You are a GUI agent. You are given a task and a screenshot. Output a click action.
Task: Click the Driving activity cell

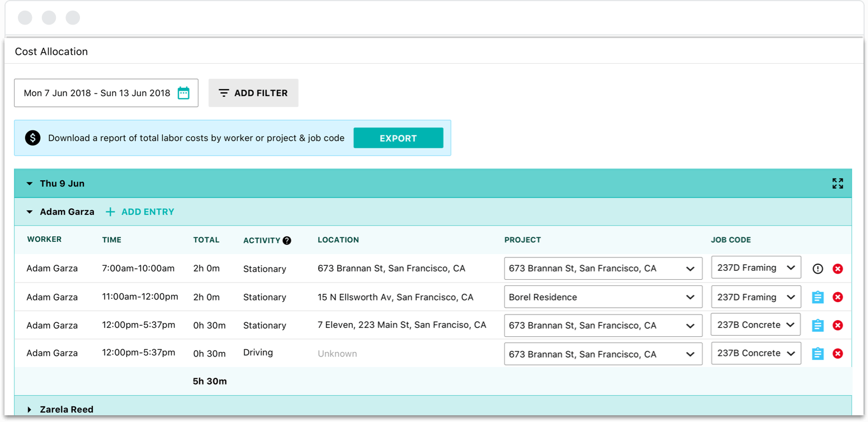coord(258,353)
